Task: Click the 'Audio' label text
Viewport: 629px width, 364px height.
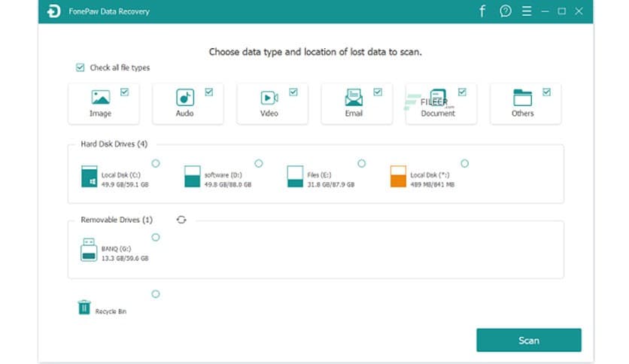Action: (x=184, y=114)
